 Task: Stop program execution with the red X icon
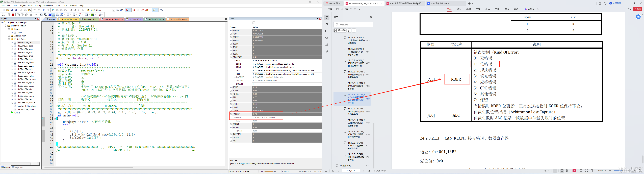[13, 15]
